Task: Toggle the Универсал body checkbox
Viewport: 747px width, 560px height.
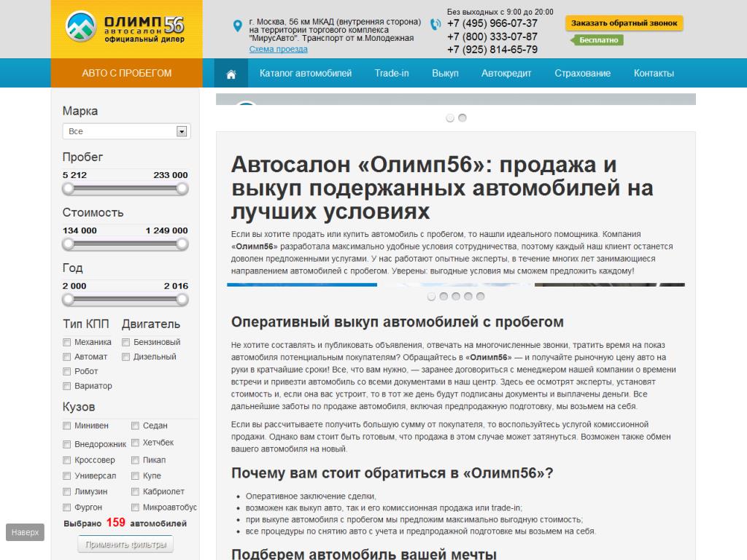Action: (x=66, y=476)
